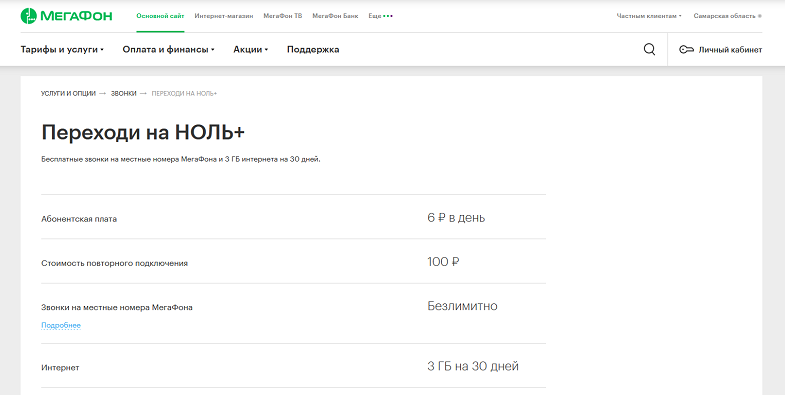The height and width of the screenshot is (395, 785).
Task: Open the Поддержка menu item
Action: (x=313, y=50)
